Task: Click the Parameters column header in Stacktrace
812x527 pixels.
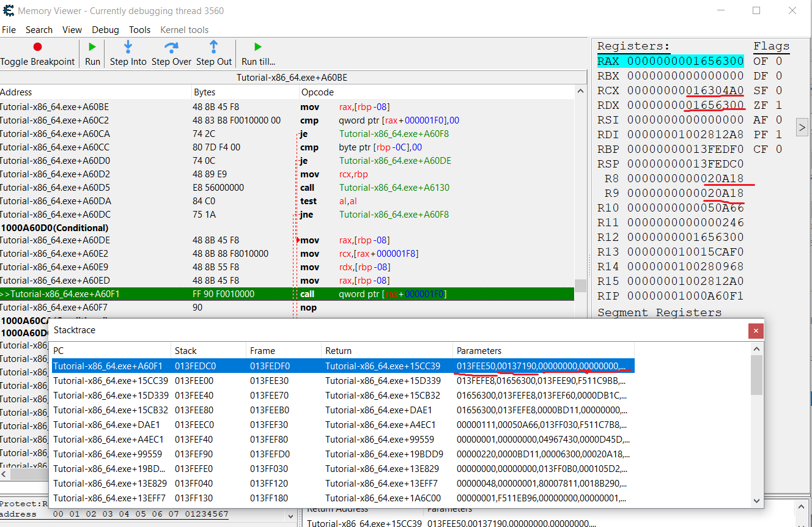Action: pos(479,351)
